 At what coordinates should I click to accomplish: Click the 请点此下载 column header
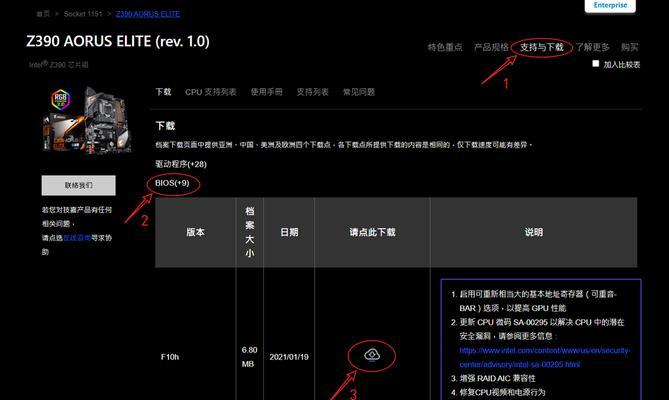tap(372, 232)
